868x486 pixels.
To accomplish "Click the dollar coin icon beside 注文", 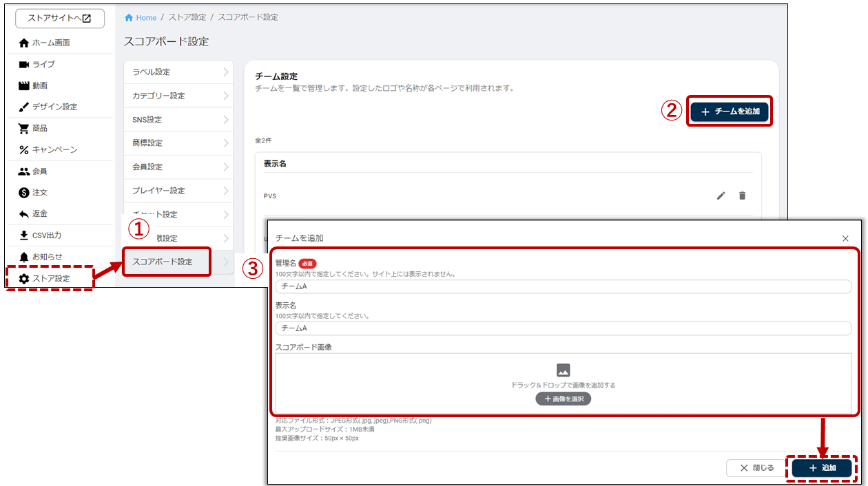I will 24,192.
